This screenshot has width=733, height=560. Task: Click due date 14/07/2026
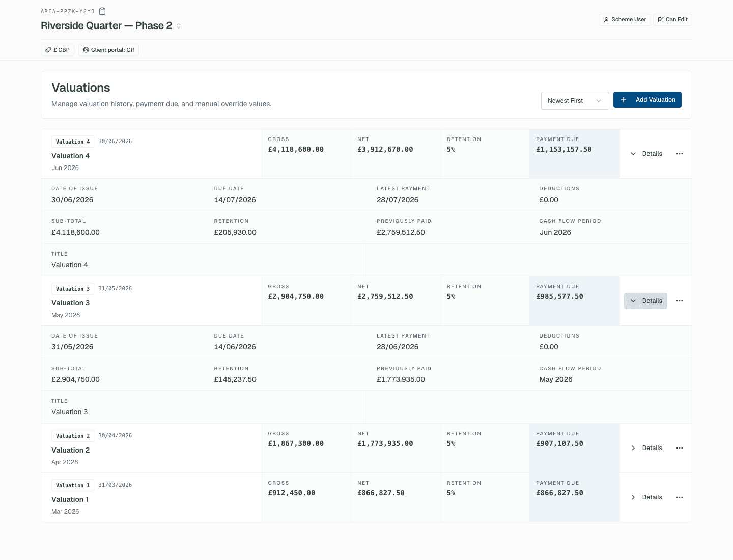235,200
